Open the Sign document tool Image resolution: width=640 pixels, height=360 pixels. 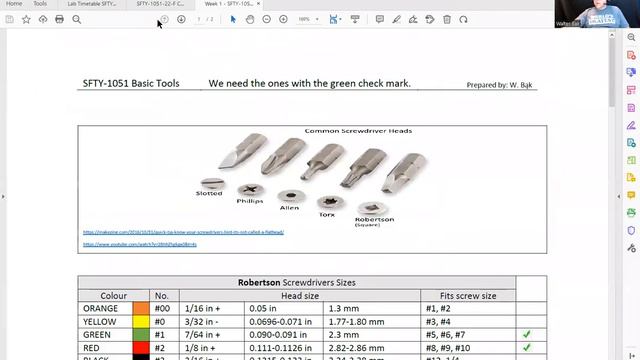tap(413, 19)
